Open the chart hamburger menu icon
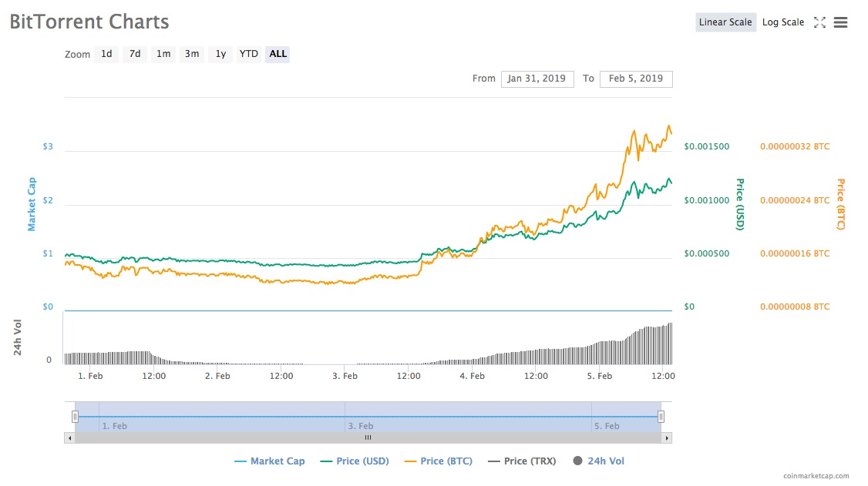 tap(841, 22)
